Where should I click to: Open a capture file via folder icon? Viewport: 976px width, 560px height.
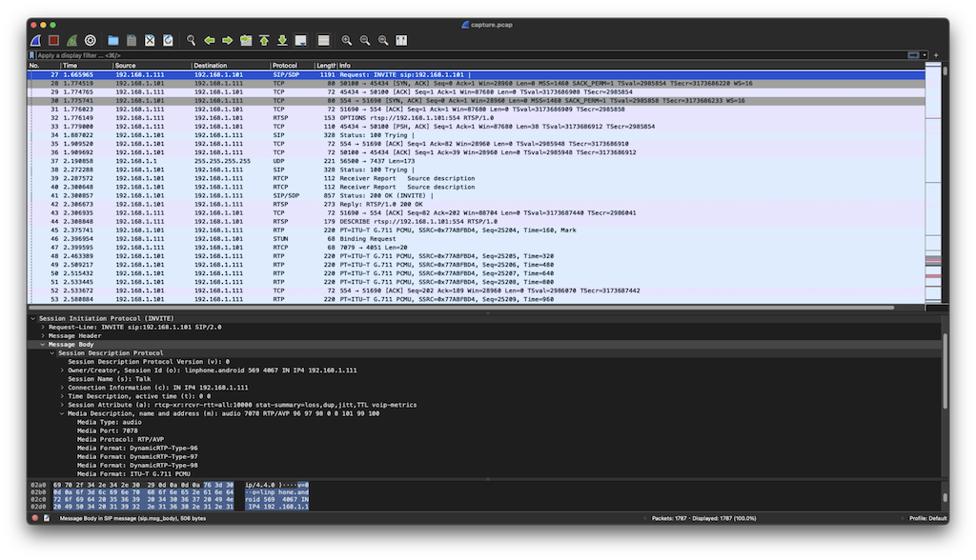(x=112, y=40)
